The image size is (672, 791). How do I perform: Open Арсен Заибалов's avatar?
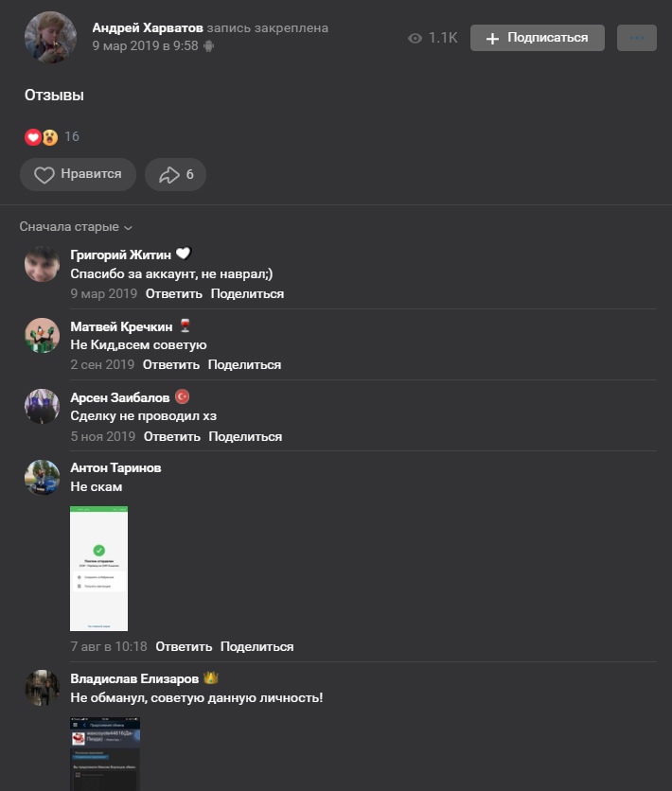[43, 406]
